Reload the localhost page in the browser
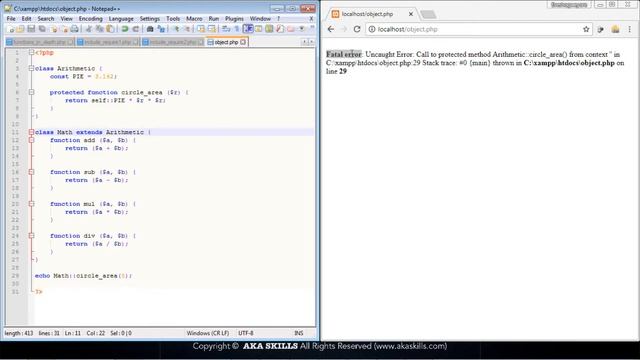 [357, 29]
